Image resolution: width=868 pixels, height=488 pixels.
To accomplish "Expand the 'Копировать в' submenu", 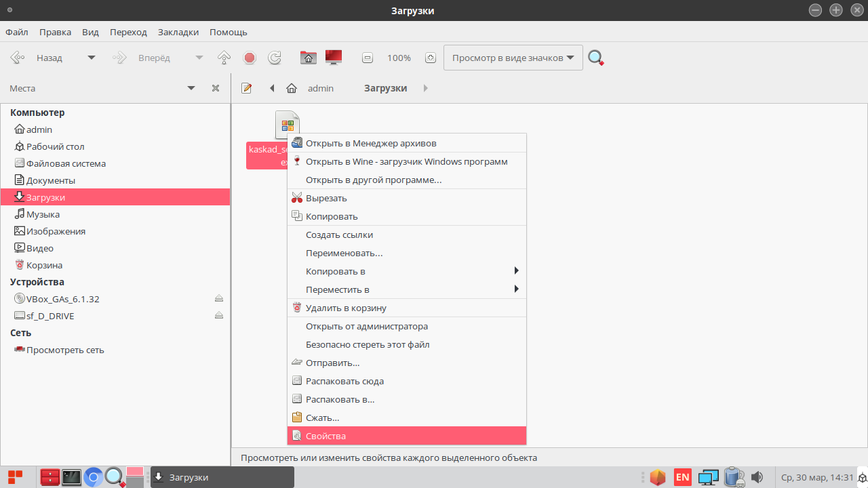I will click(x=407, y=271).
